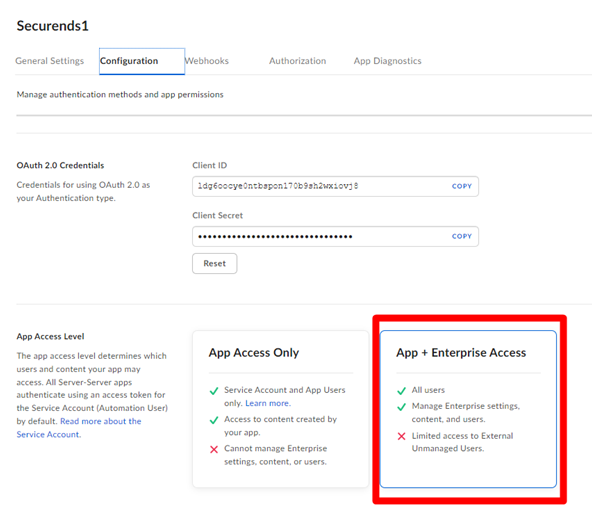Select the Configuration tab

coord(142,61)
